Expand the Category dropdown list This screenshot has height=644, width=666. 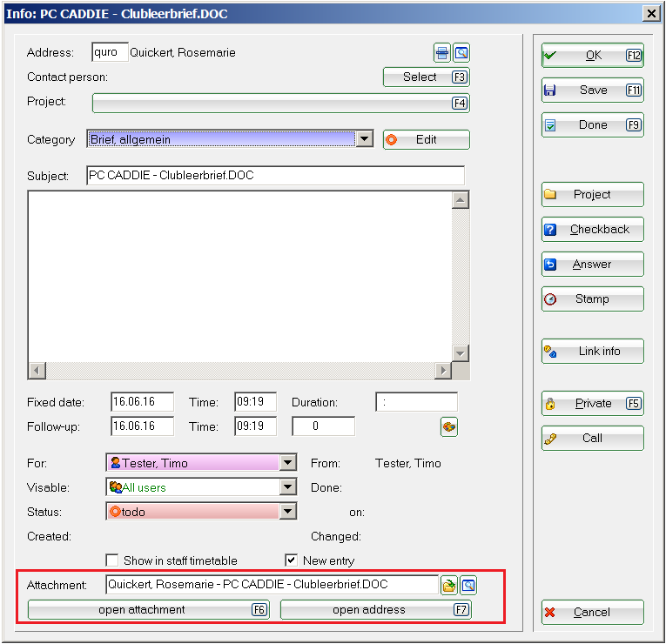365,139
